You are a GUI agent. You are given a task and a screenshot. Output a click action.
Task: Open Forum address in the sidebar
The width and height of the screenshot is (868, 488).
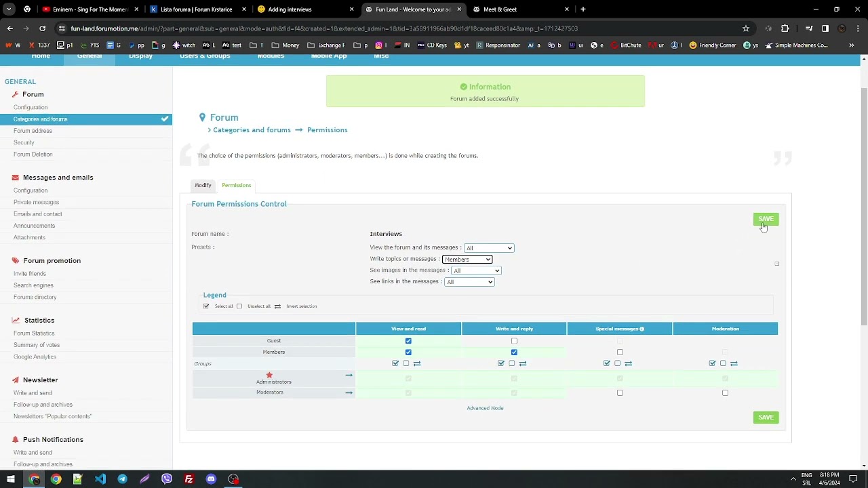(x=33, y=131)
